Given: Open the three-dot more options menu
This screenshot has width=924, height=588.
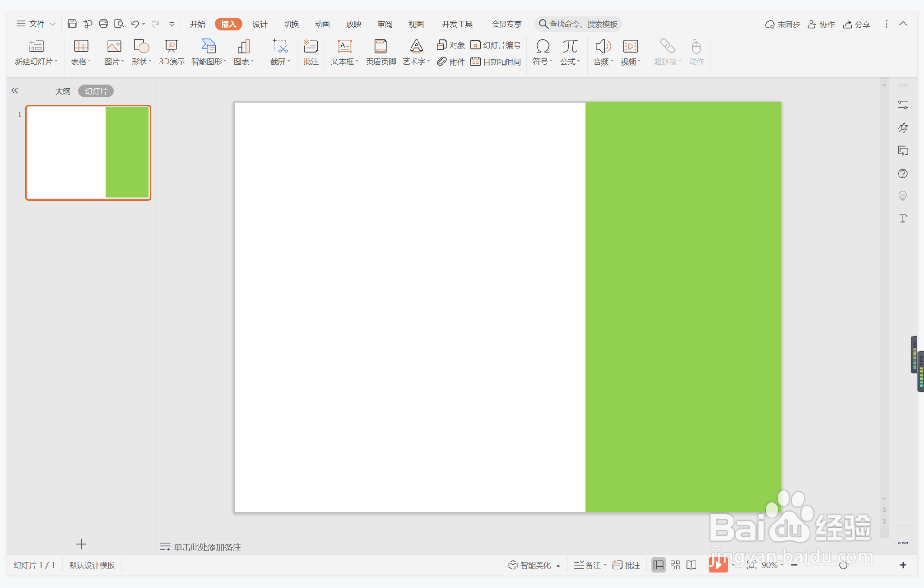Looking at the screenshot, I should coord(886,24).
